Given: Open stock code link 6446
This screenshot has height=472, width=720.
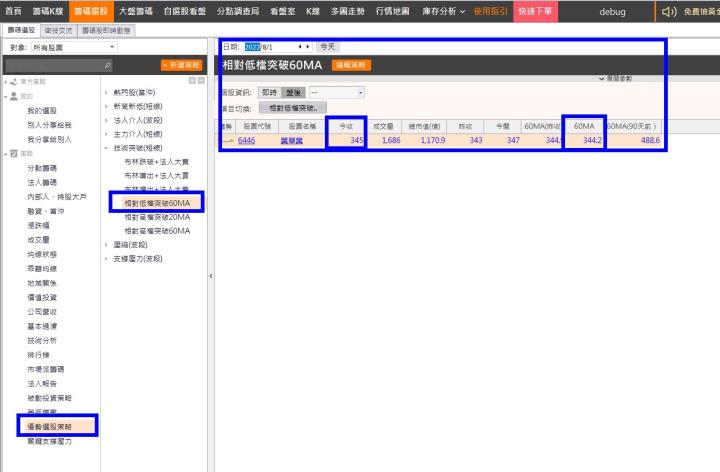Looking at the screenshot, I should 247,140.
